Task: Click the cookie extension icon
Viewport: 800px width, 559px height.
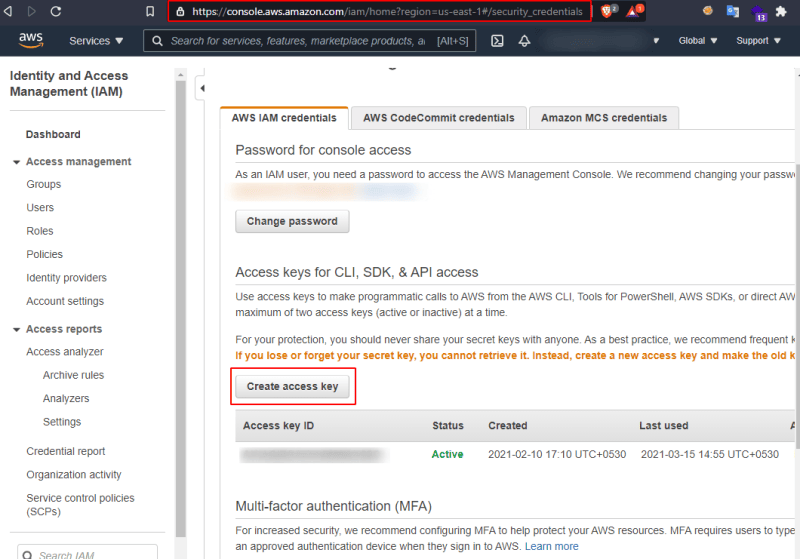Action: pos(707,10)
